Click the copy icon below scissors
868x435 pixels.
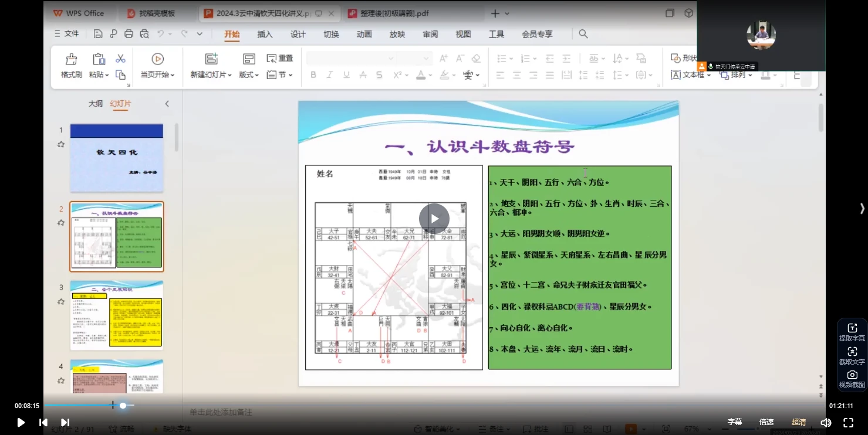[120, 74]
